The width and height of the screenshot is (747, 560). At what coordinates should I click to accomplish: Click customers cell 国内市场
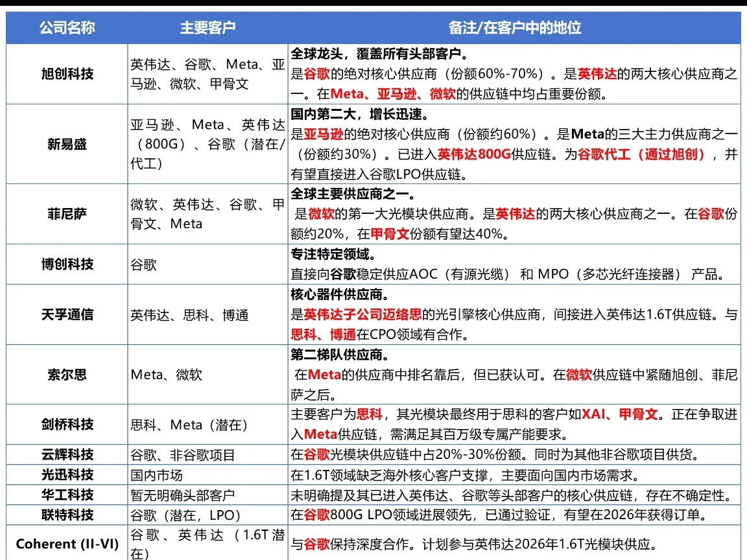[x=207, y=474]
